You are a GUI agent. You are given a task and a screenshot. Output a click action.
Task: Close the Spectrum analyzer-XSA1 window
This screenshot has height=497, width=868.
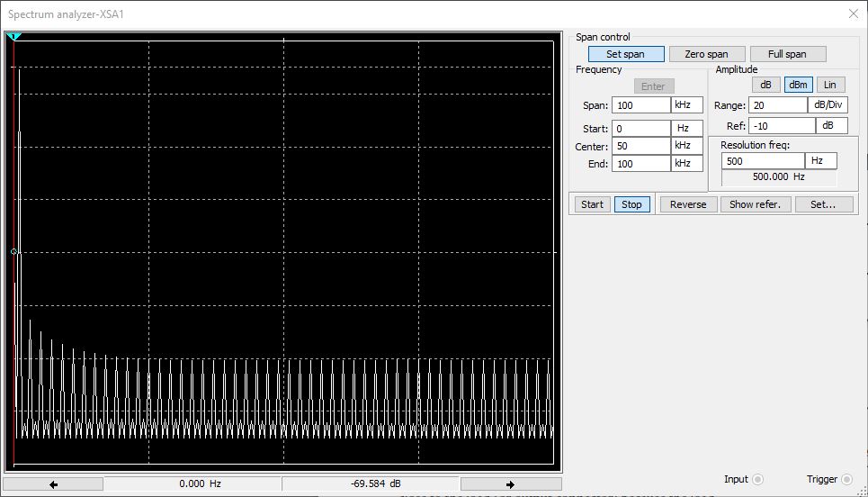(853, 14)
